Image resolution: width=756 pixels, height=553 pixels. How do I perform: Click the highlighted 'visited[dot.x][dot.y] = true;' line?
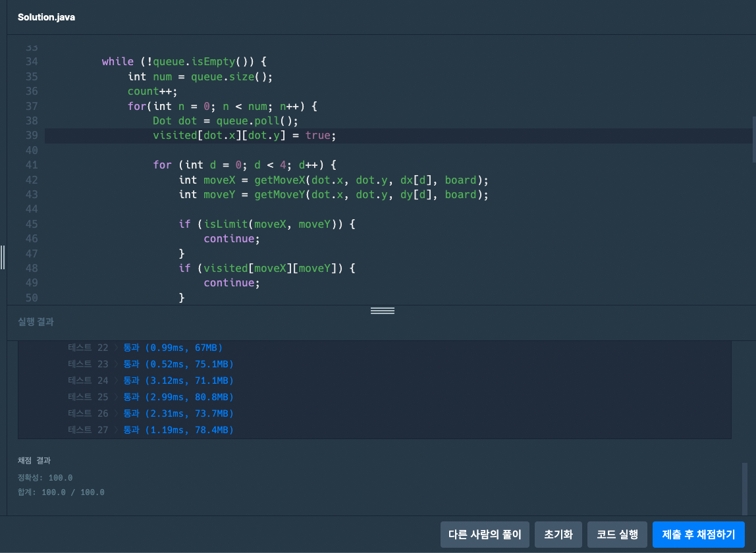click(x=244, y=136)
